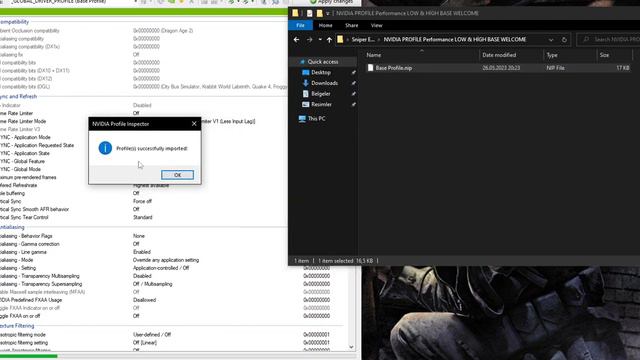
Task: Open Downloads in Explorer sidebar
Action: (324, 83)
